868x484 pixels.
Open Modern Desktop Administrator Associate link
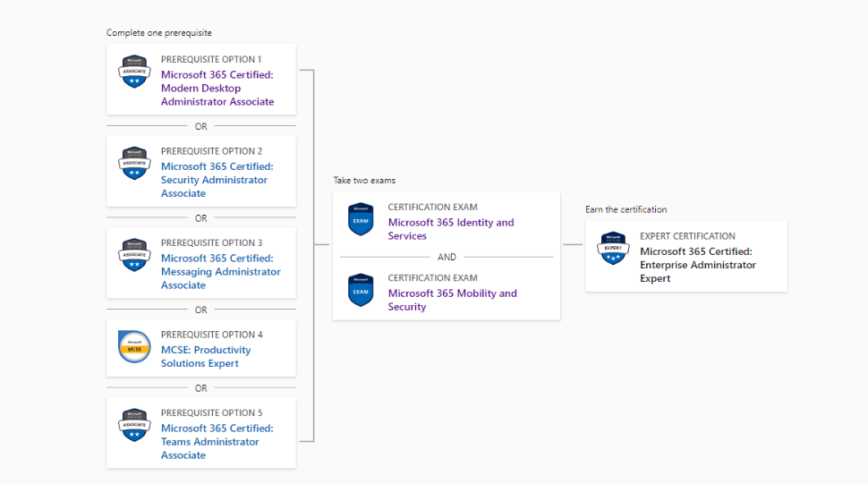pyautogui.click(x=217, y=88)
